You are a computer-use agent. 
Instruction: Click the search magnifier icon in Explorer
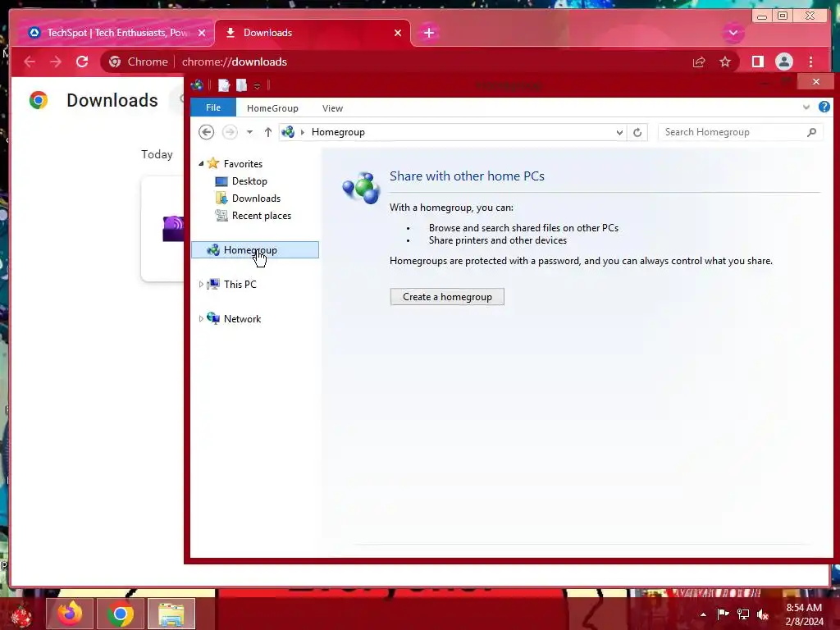[x=812, y=132]
